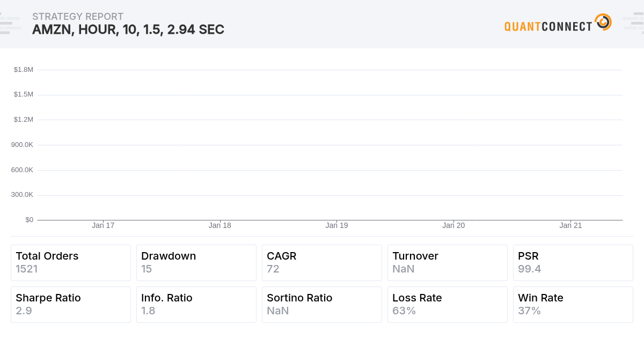Select the Total Orders statistic card

70,262
